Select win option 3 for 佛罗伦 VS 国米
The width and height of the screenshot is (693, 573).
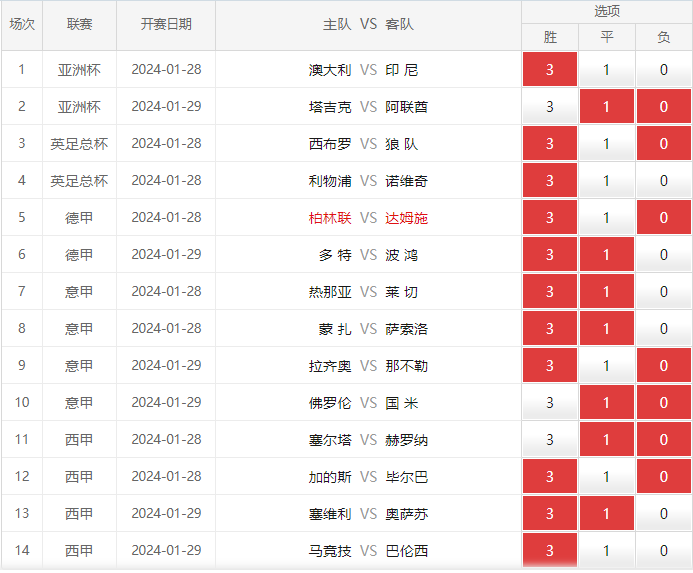tap(549, 402)
